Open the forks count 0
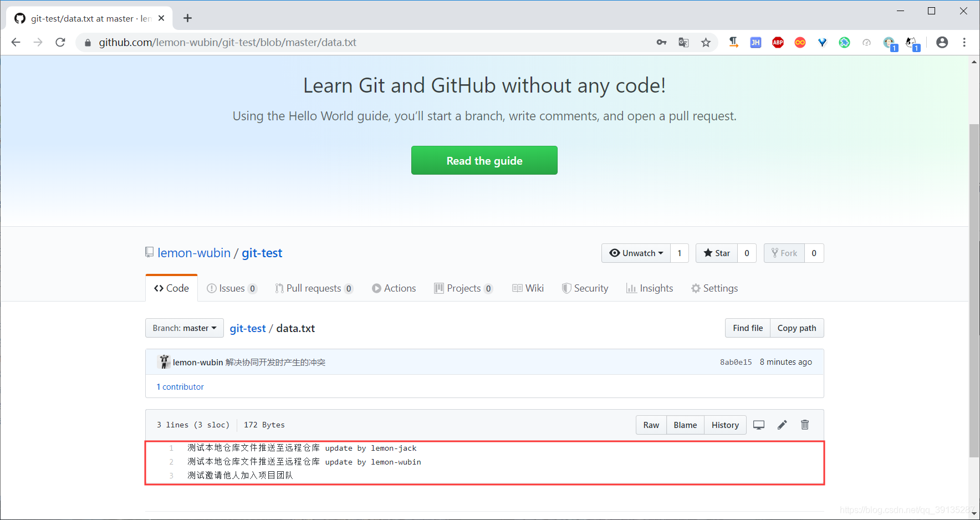Viewport: 980px width, 520px height. (814, 253)
